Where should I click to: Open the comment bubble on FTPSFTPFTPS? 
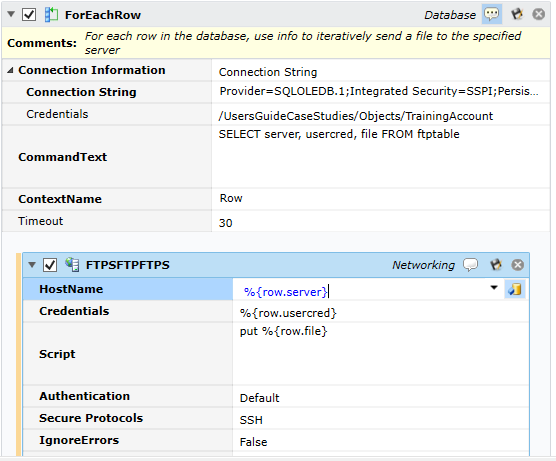[470, 265]
